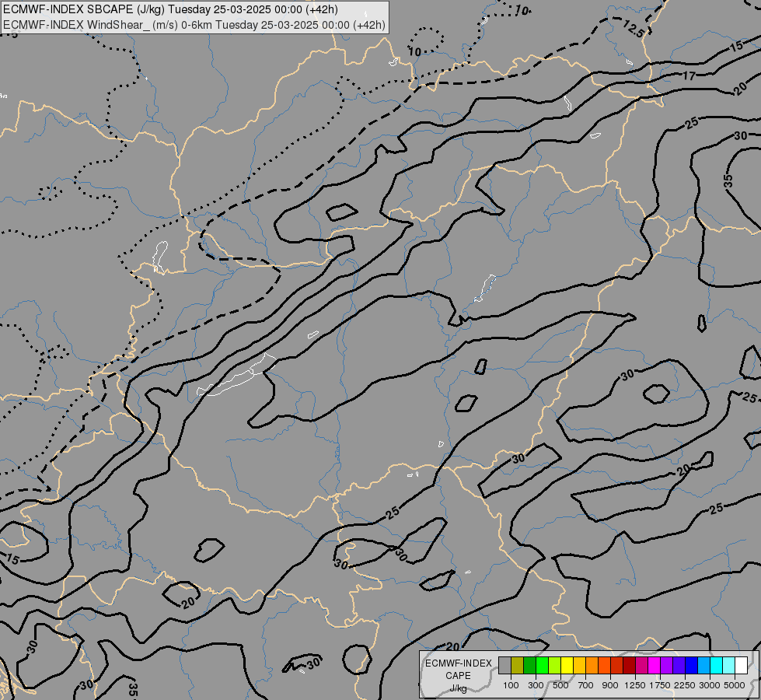Click the '17' wind shear contour label

[x=689, y=75]
